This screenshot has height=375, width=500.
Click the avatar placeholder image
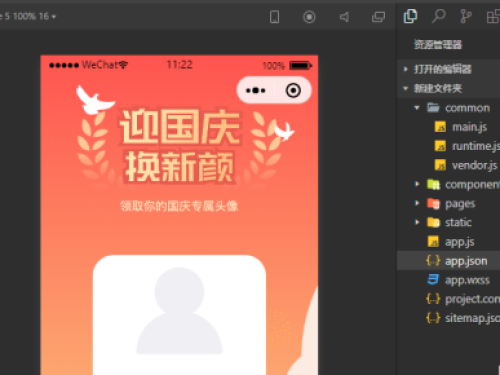(x=179, y=311)
